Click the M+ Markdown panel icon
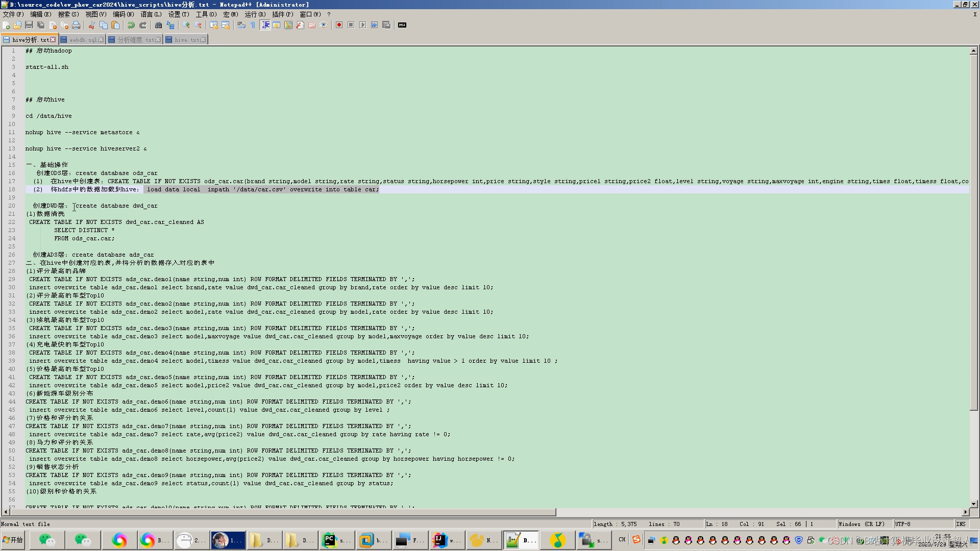Image resolution: width=980 pixels, height=551 pixels. [402, 25]
